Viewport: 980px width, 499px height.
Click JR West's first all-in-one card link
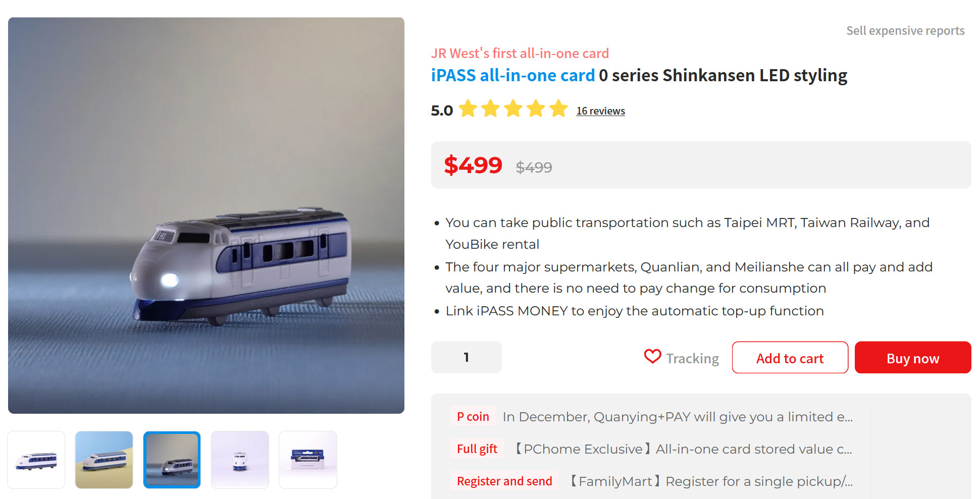520,53
